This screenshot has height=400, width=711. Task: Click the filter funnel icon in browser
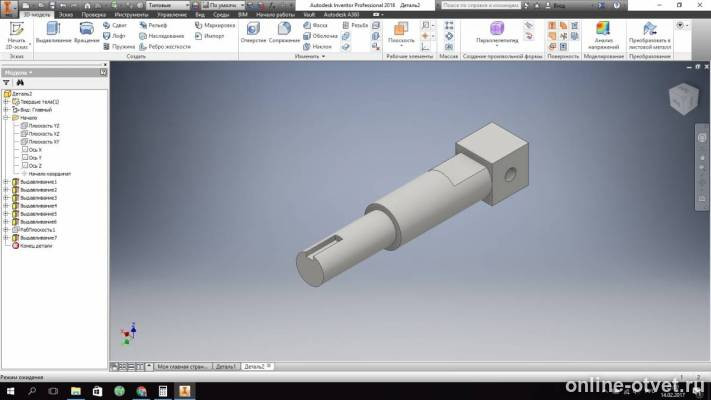coord(6,83)
